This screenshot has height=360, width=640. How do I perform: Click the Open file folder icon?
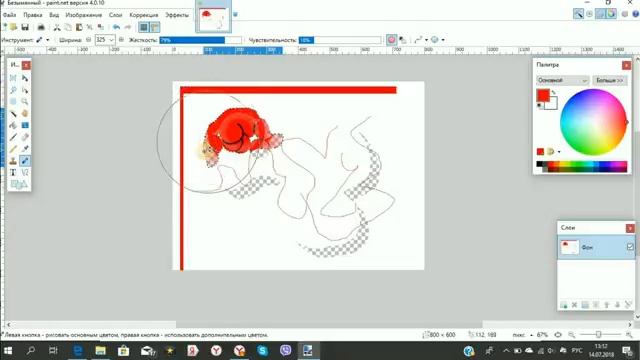pos(14,27)
